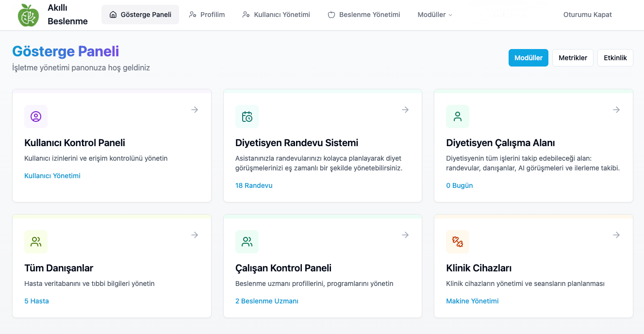Click the people icon on Çalışan Kontrol Paneli

[247, 242]
